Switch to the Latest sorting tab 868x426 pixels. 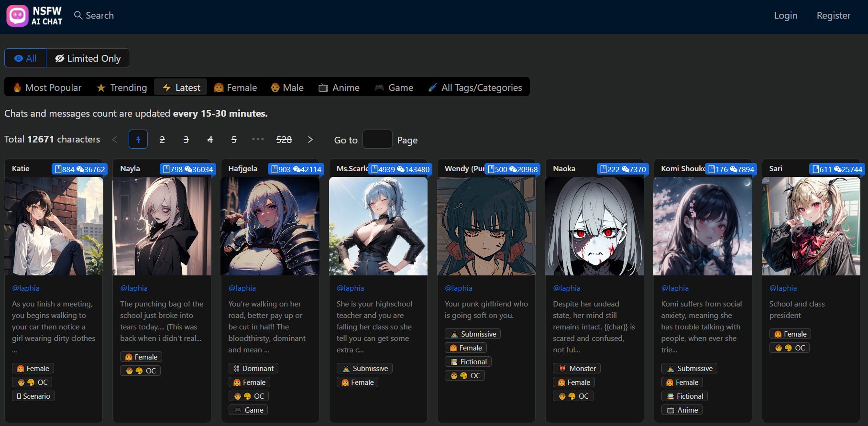pos(181,87)
